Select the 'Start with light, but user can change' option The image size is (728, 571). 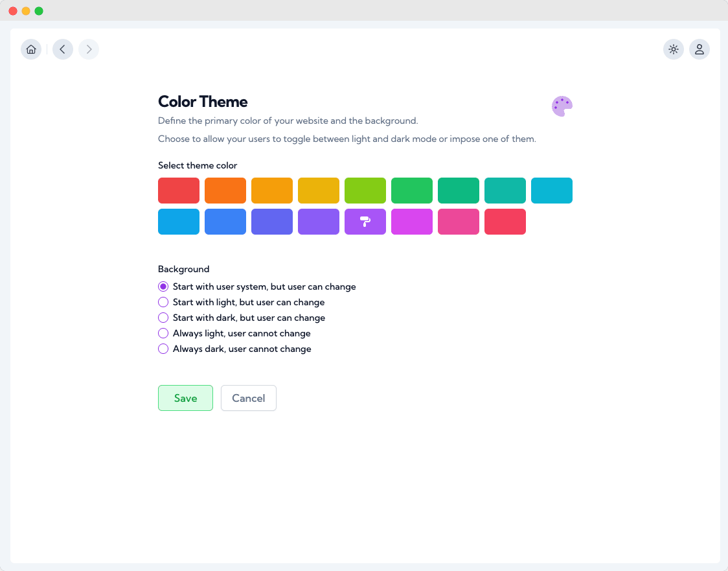[x=163, y=302]
